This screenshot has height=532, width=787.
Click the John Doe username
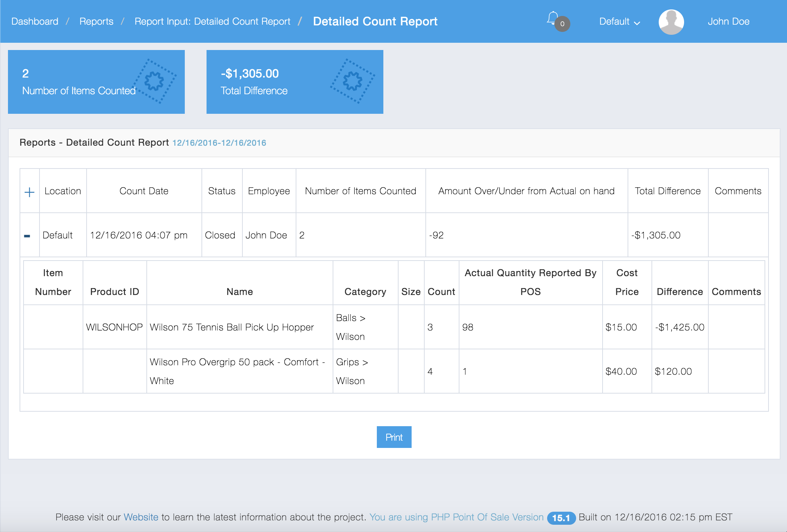728,22
